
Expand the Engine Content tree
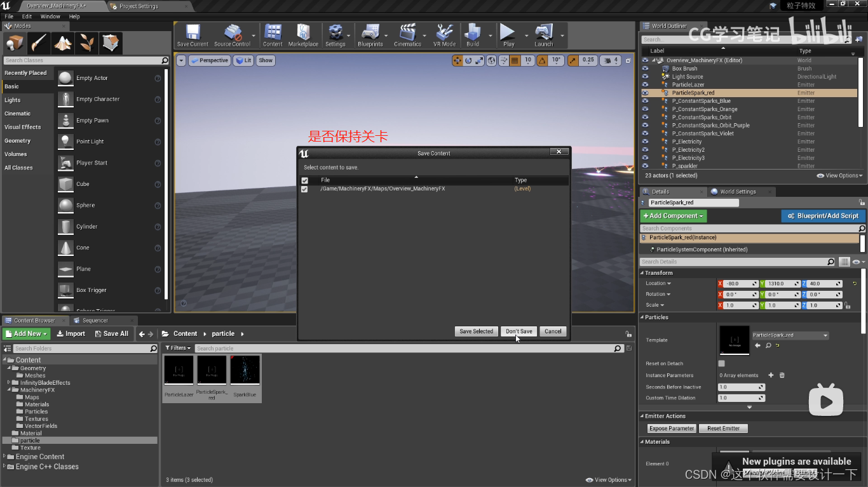4,457
